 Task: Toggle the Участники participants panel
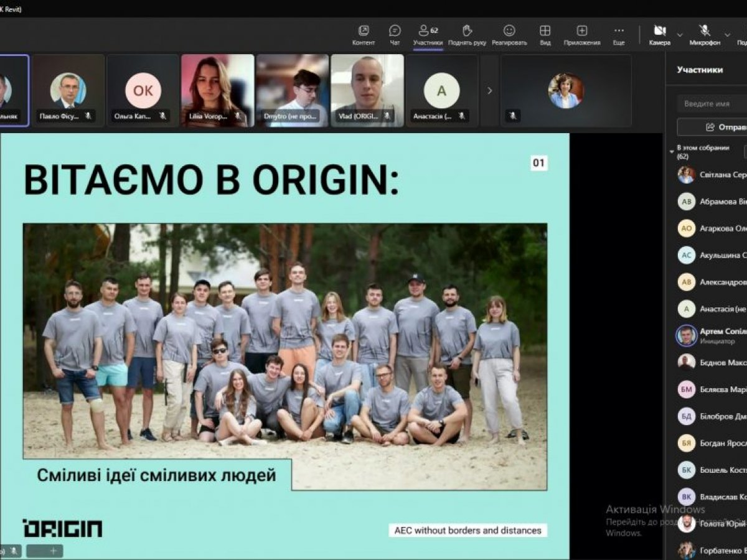point(428,35)
